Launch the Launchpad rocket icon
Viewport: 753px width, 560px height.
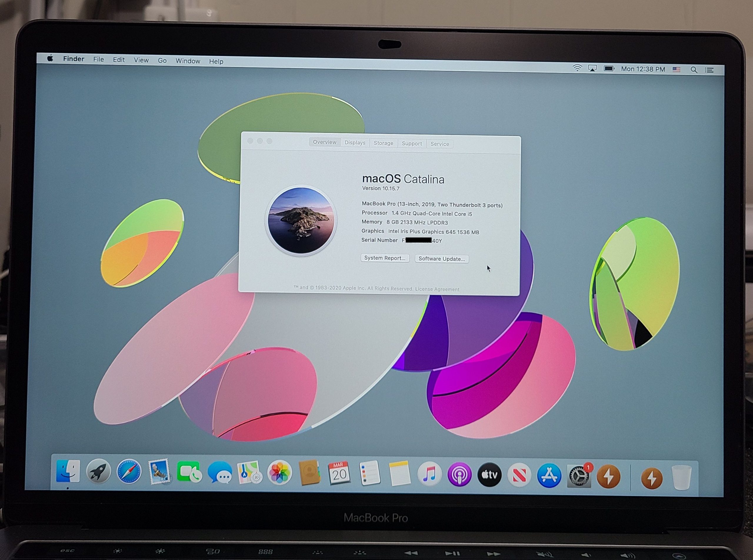tap(98, 471)
